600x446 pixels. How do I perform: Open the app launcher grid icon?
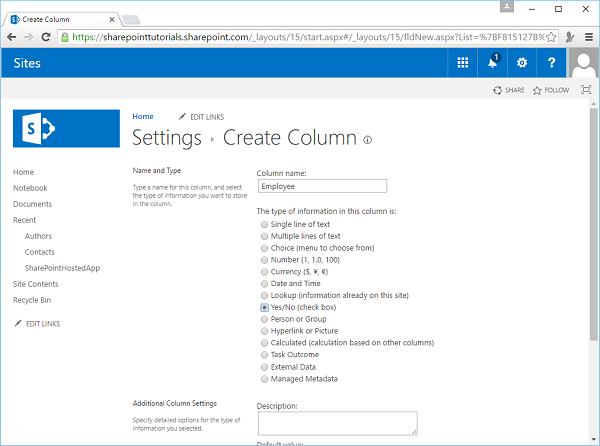point(462,62)
